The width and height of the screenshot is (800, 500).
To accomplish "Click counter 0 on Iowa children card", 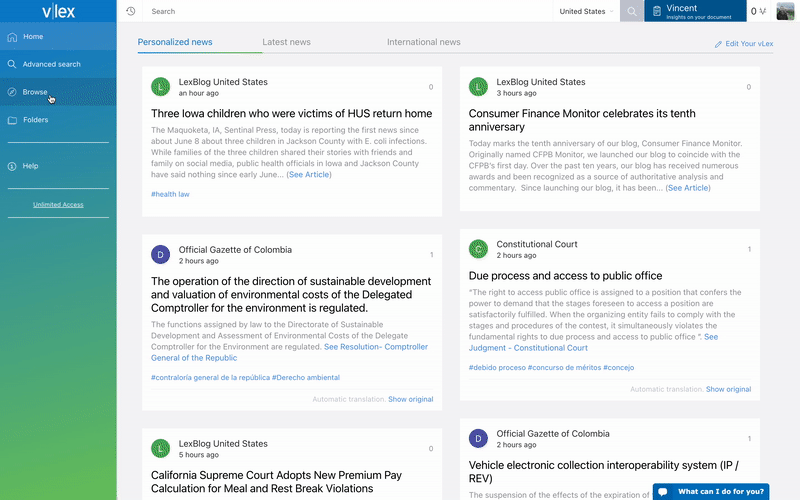I will click(431, 87).
